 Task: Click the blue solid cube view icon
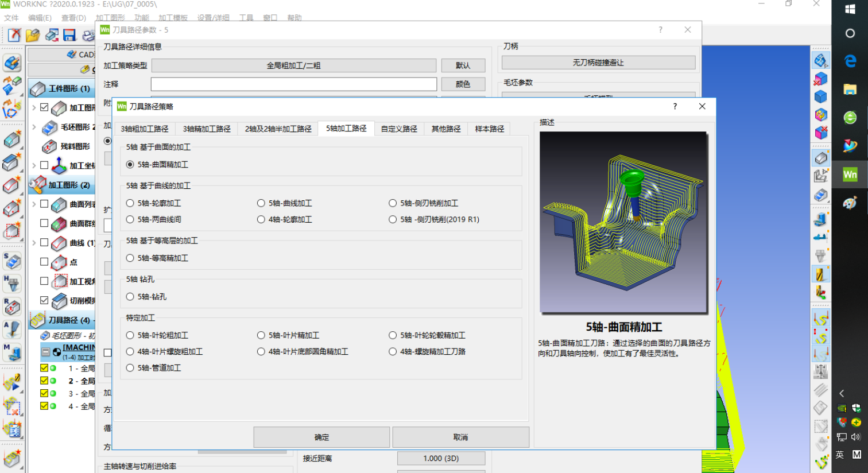[x=821, y=96]
